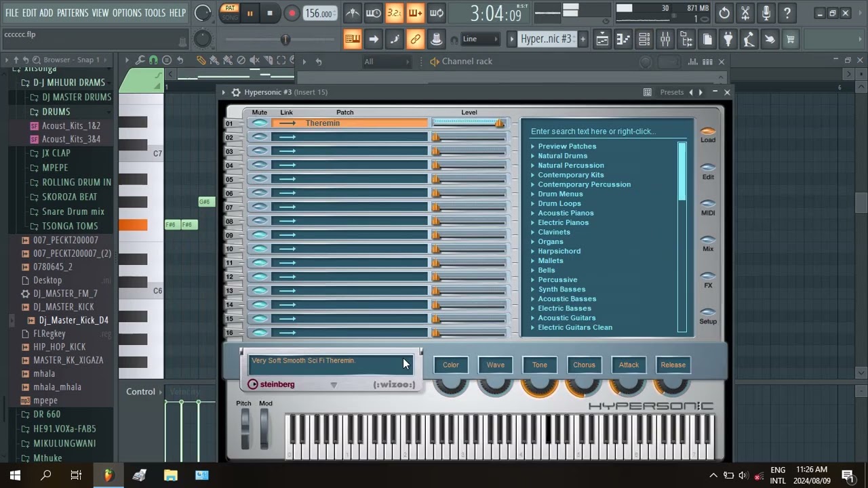Image resolution: width=868 pixels, height=488 pixels.
Task: Toggle mute on Hypersonic channel 12
Action: (259, 277)
